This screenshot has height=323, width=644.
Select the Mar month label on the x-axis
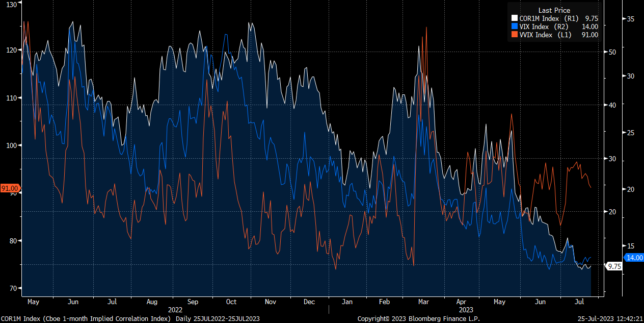(x=422, y=302)
